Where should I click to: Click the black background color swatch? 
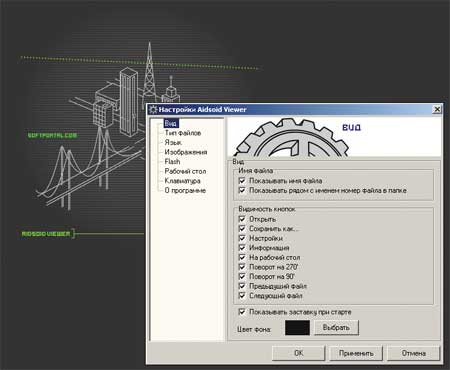click(297, 328)
